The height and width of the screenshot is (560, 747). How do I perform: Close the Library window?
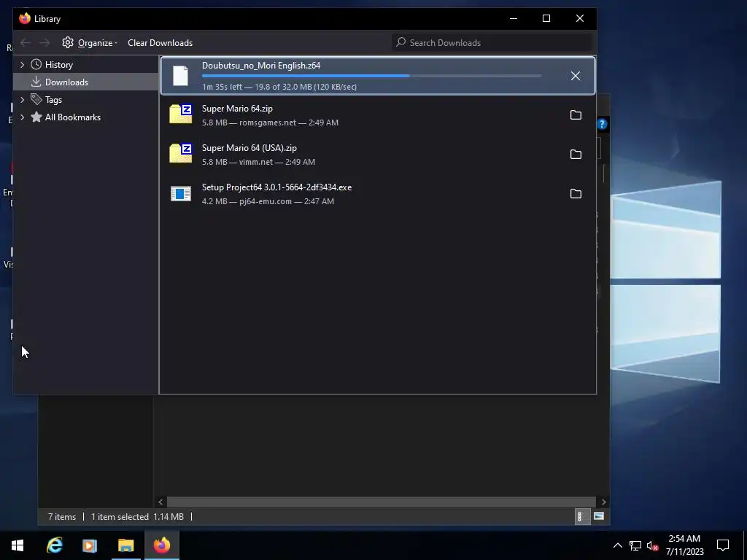pyautogui.click(x=580, y=18)
